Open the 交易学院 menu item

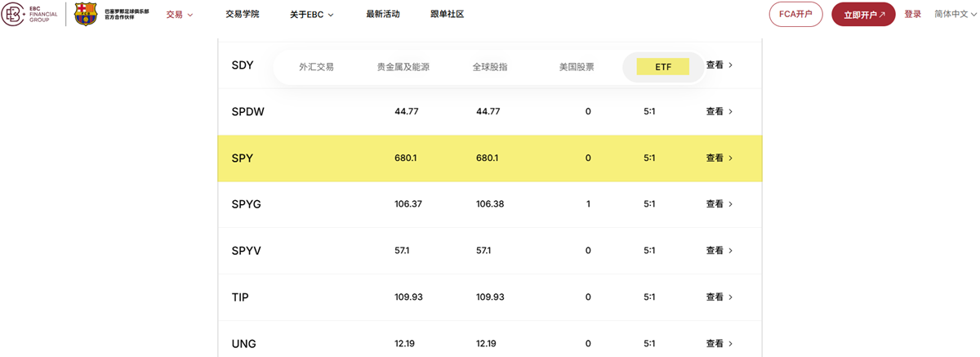tap(243, 14)
